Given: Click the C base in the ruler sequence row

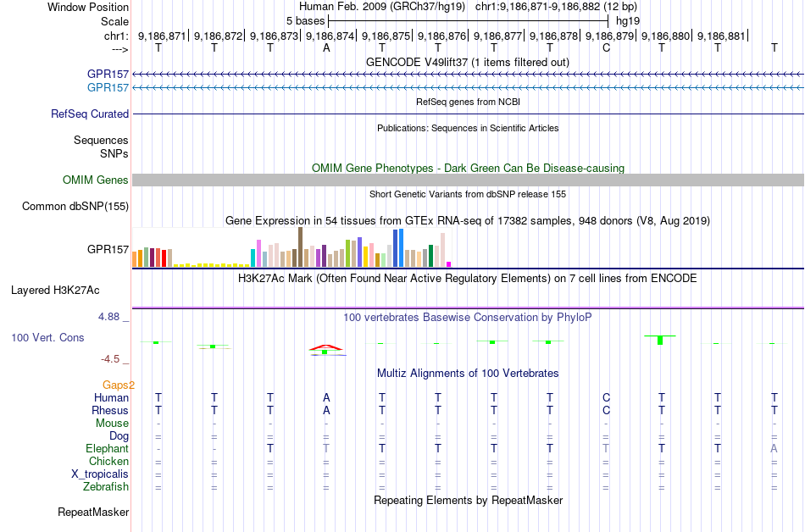Looking at the screenshot, I should pyautogui.click(x=607, y=48).
